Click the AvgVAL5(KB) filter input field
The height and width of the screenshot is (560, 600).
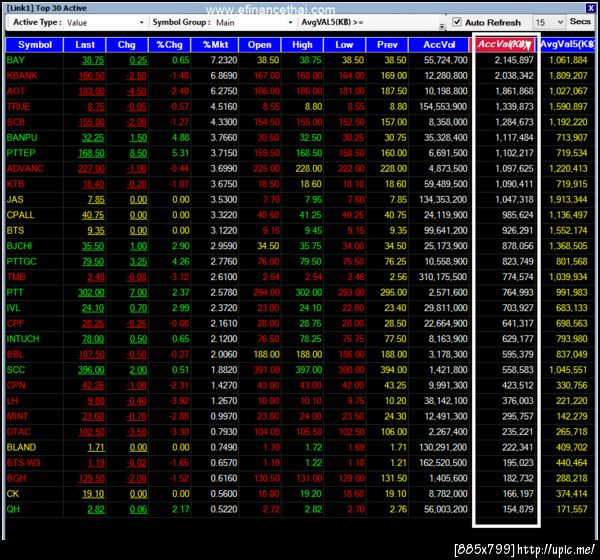402,22
